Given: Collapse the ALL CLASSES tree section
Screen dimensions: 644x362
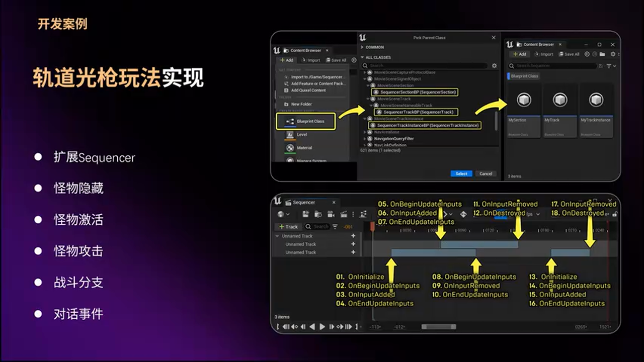Looking at the screenshot, I should click(x=362, y=57).
